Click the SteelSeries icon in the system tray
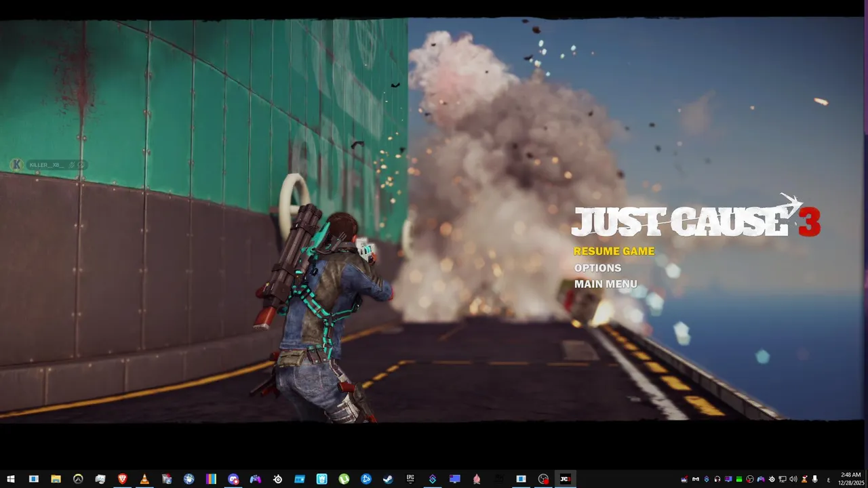868x488 pixels. [x=772, y=479]
